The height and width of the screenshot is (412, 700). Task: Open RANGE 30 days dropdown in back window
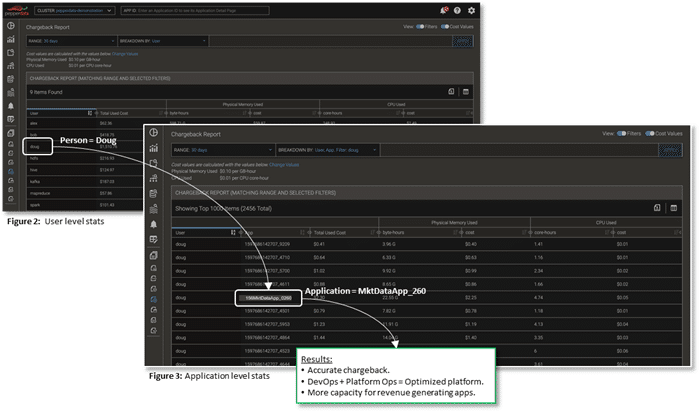(x=71, y=41)
